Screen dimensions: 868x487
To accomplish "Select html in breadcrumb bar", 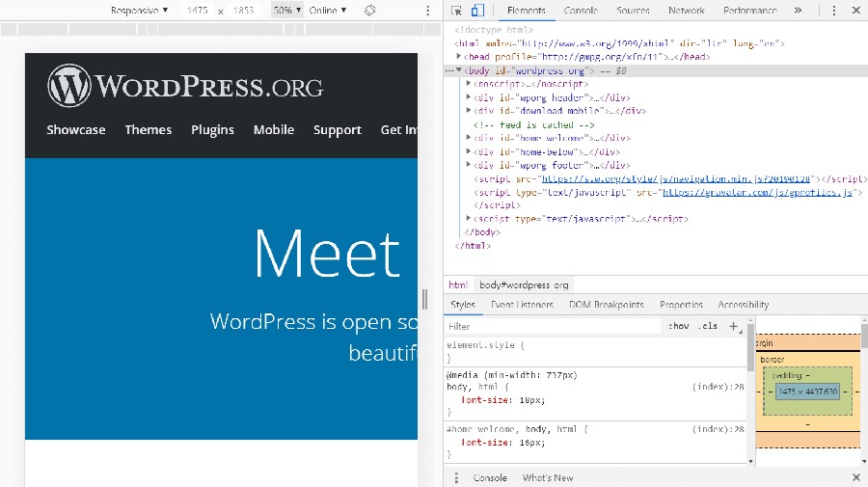I will click(x=458, y=285).
